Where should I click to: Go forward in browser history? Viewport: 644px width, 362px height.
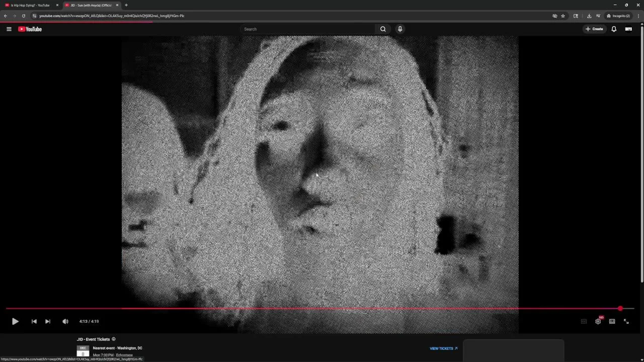click(14, 16)
